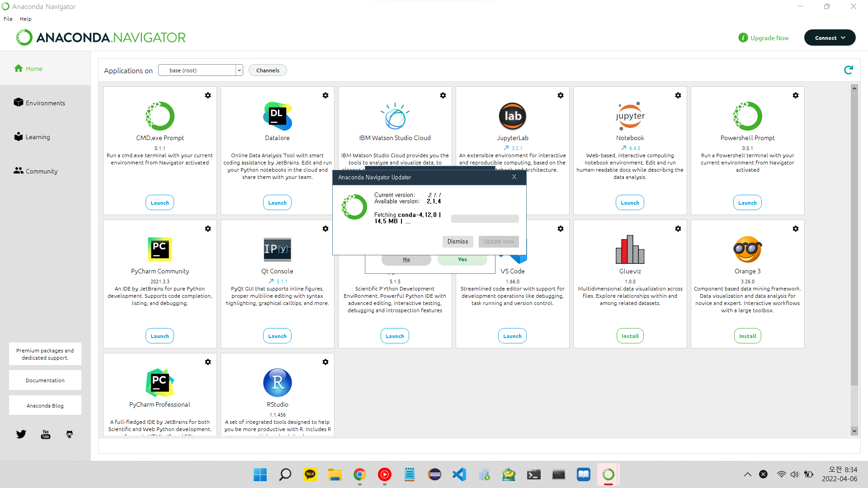This screenshot has height=488, width=868.
Task: Open the taskbar clock and date
Action: [x=840, y=474]
